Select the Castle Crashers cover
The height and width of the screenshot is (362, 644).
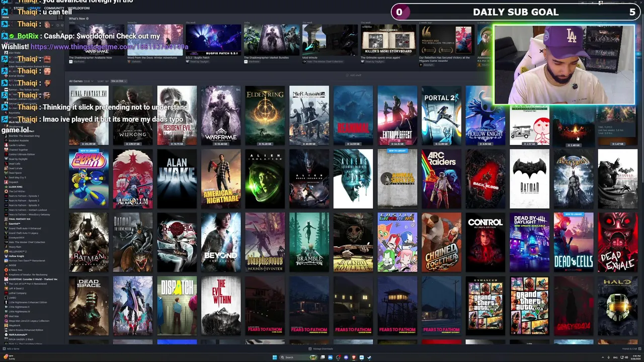point(397,242)
